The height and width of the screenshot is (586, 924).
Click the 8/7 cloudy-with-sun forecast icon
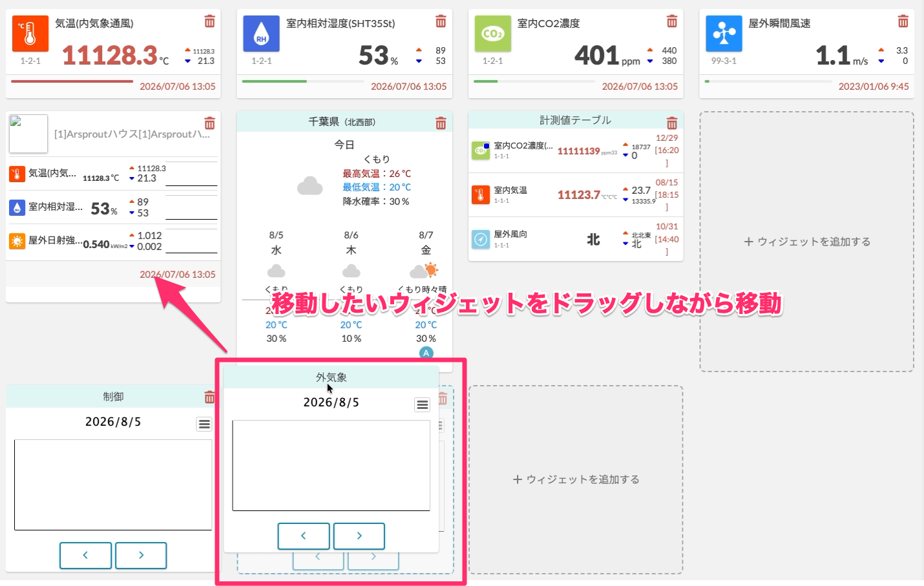[425, 270]
